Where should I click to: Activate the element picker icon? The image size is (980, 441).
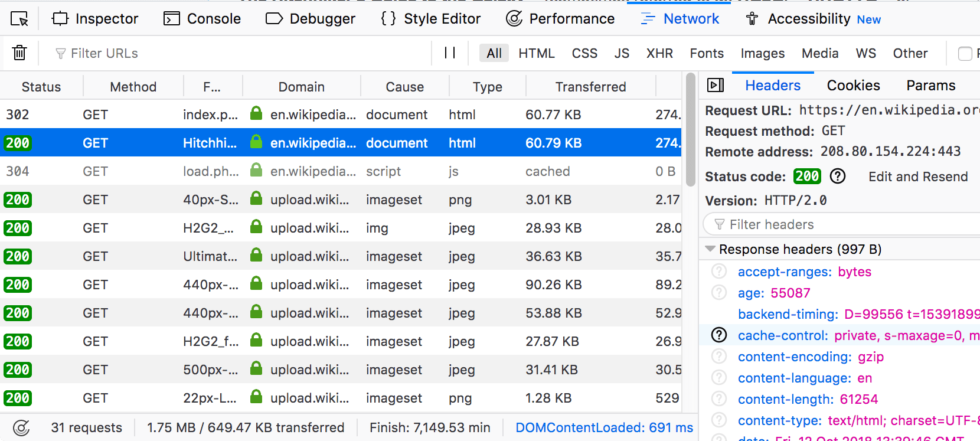click(19, 19)
